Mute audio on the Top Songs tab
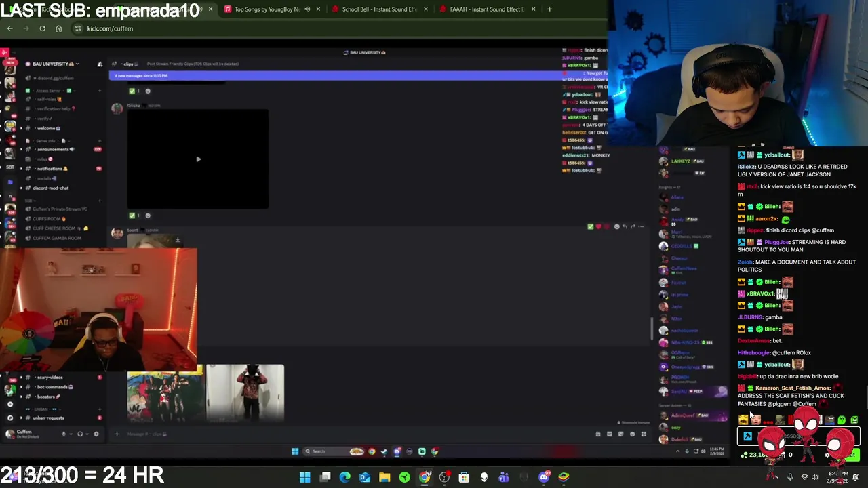868x488 pixels. [x=307, y=9]
